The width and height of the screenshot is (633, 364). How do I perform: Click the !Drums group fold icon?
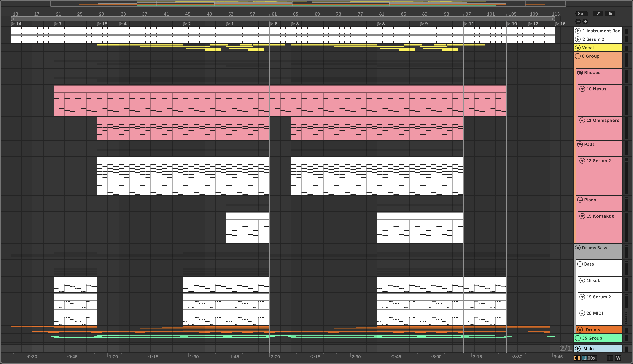[580, 329]
